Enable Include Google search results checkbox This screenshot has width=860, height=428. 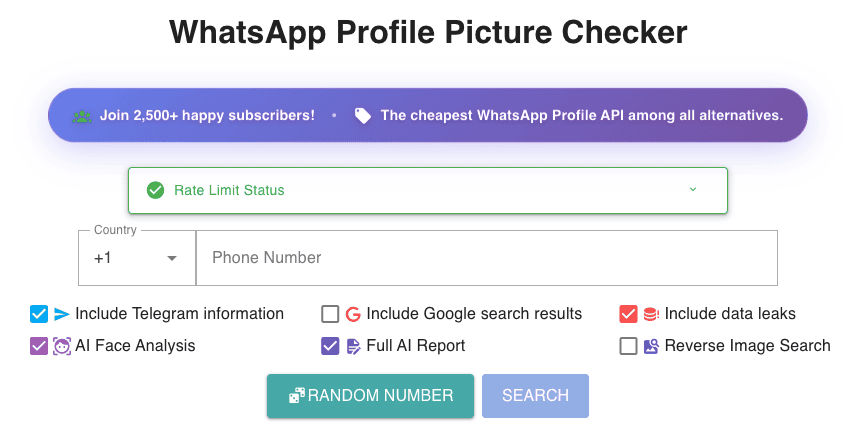pos(330,314)
